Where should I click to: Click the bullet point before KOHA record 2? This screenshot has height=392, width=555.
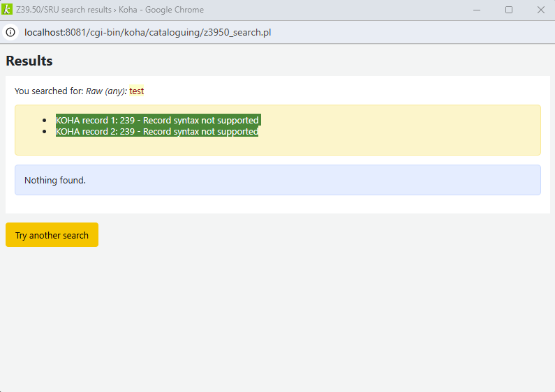coord(46,131)
